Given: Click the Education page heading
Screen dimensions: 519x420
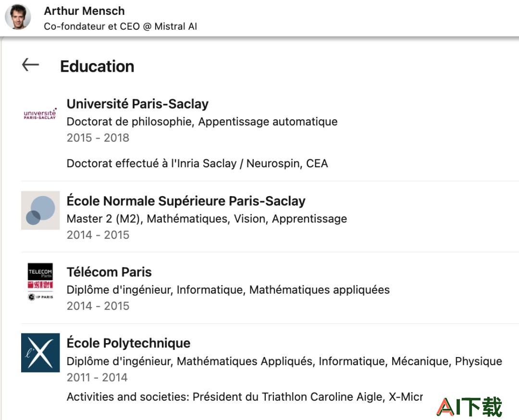Looking at the screenshot, I should tap(97, 66).
